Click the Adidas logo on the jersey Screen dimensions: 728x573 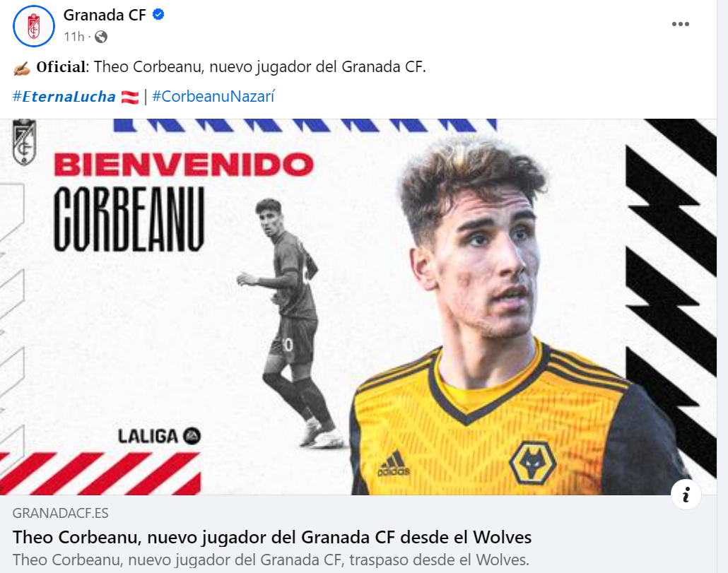[394, 463]
